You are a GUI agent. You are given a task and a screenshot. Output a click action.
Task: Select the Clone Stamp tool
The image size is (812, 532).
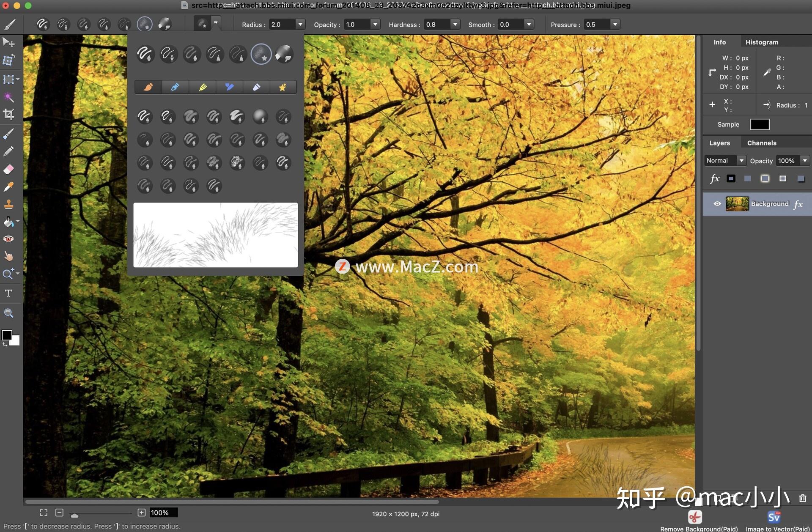click(9, 204)
